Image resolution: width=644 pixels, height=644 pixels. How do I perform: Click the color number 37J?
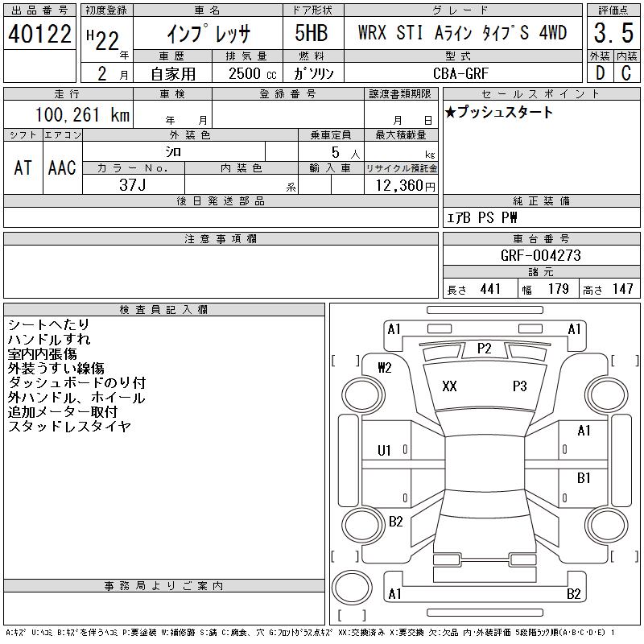click(x=132, y=185)
